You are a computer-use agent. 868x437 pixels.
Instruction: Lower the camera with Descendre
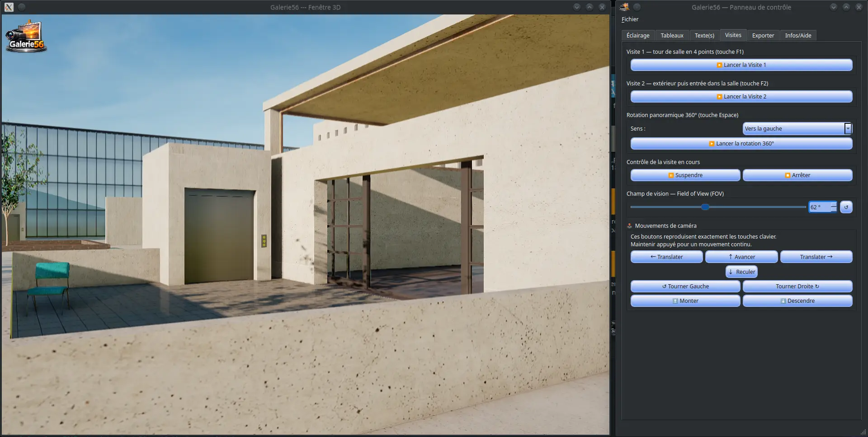pos(797,301)
